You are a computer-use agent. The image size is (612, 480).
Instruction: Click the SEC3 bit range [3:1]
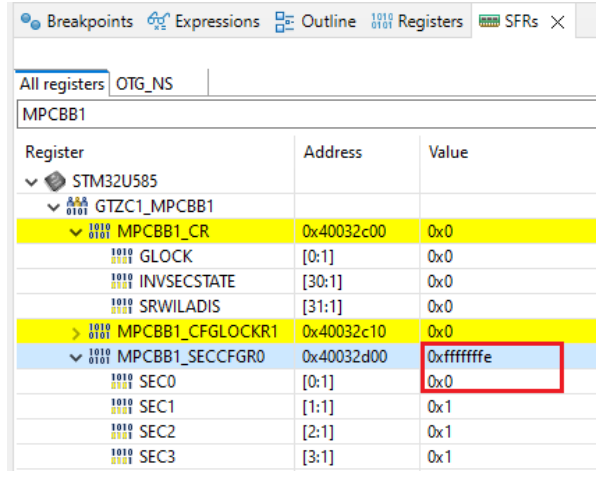tap(318, 457)
